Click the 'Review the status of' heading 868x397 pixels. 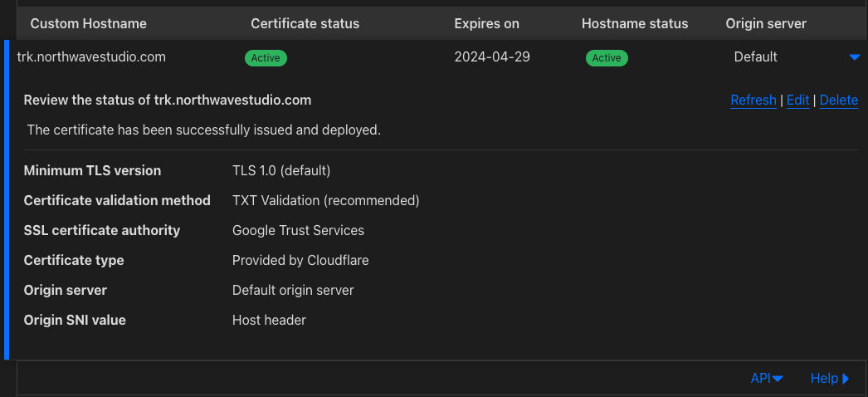(167, 100)
